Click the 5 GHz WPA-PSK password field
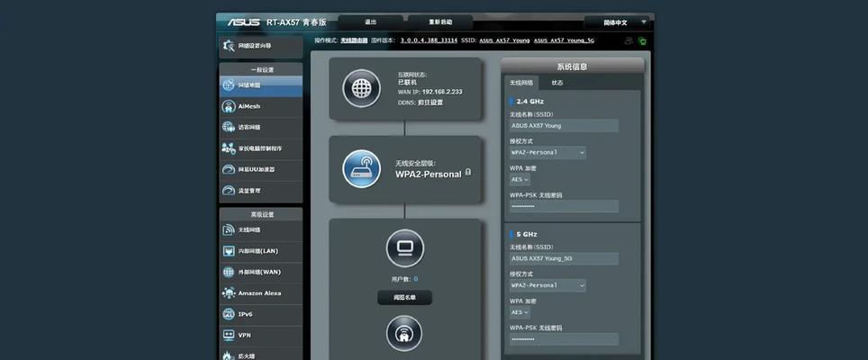This screenshot has width=868, height=360. (x=564, y=339)
